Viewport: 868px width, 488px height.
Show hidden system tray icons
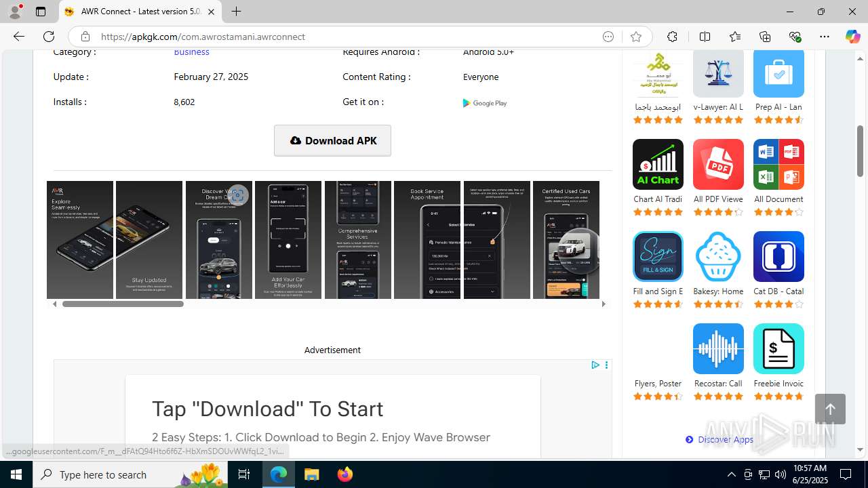[731, 474]
